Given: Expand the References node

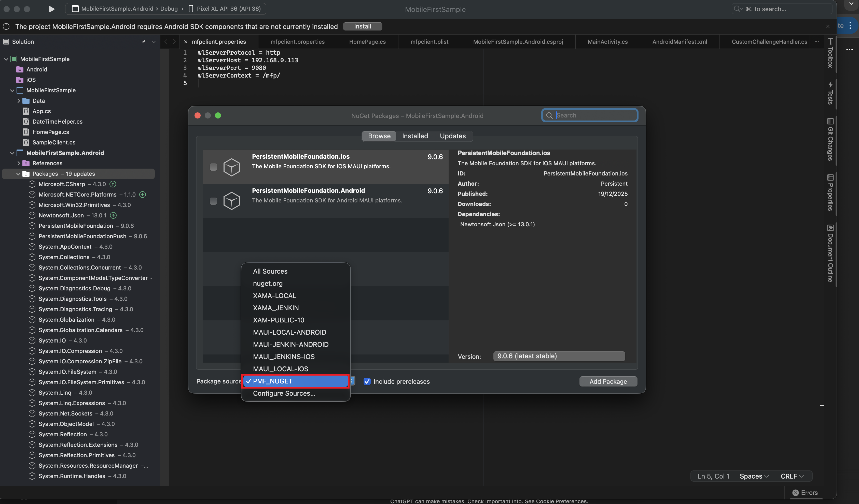Looking at the screenshot, I should [x=19, y=163].
